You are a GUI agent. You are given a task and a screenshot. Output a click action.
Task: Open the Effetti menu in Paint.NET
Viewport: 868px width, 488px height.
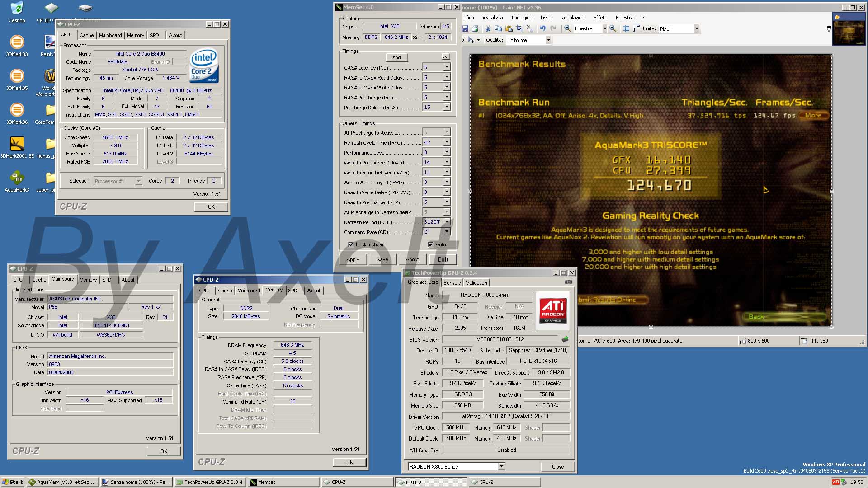(x=600, y=18)
